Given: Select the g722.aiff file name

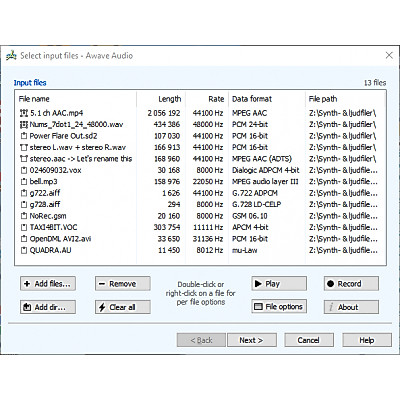Looking at the screenshot, I should click(x=45, y=193).
